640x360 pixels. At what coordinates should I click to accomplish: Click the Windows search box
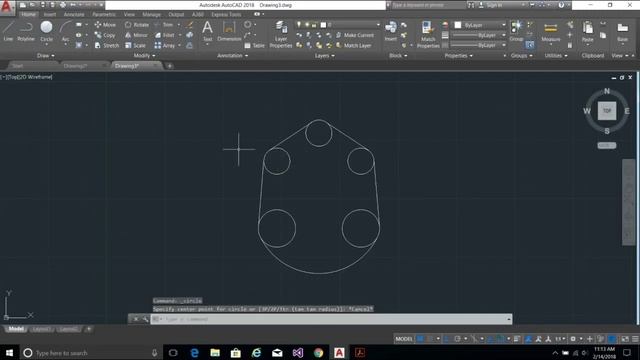click(x=91, y=353)
